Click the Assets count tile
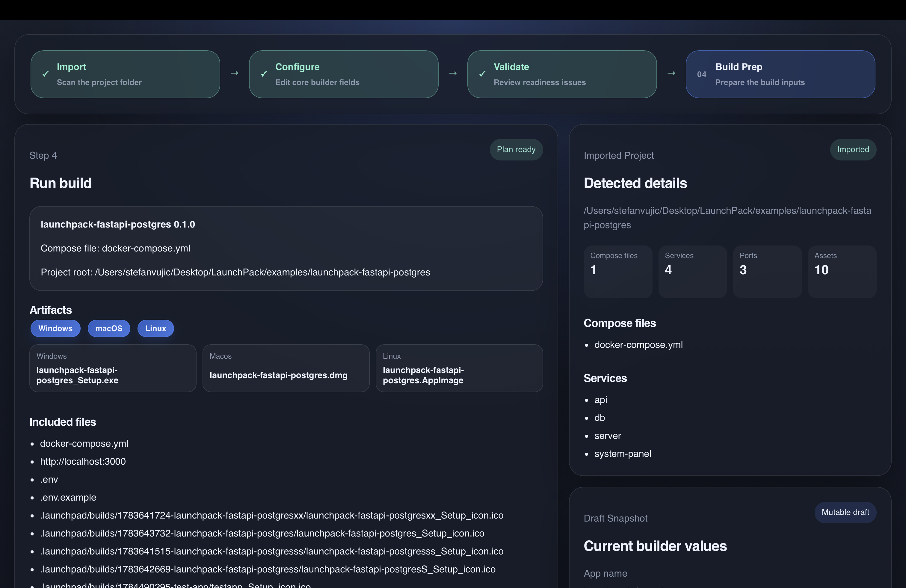 point(842,272)
